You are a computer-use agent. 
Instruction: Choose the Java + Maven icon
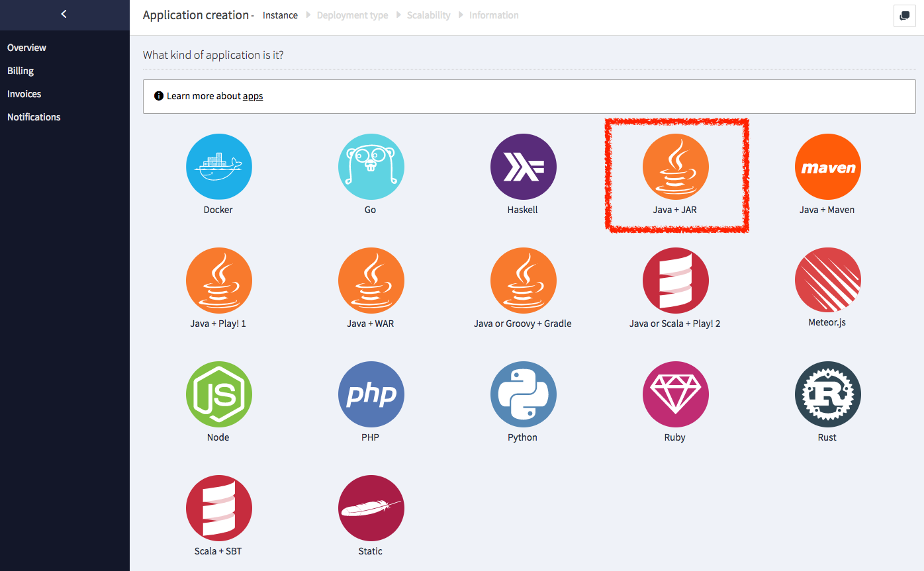827,167
